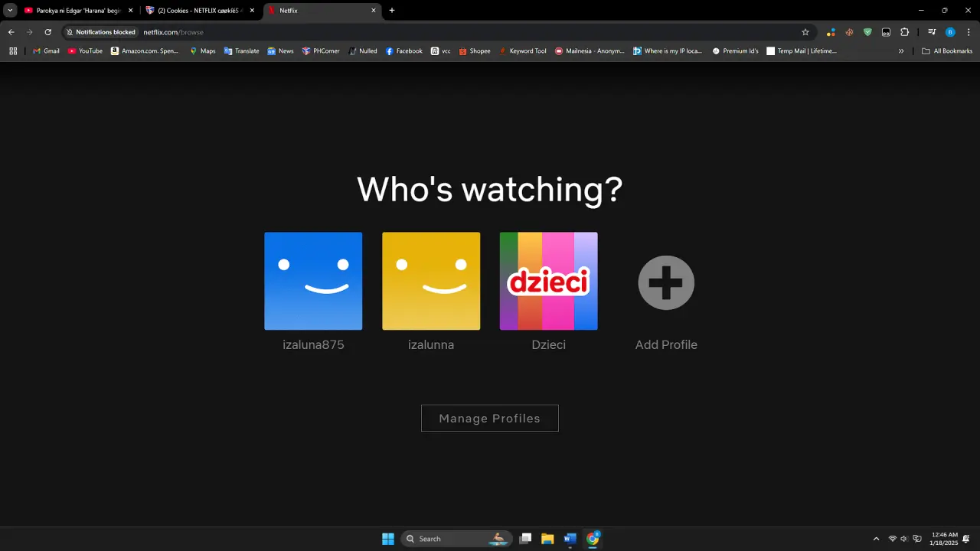Open the notification bell in the tray

(966, 539)
